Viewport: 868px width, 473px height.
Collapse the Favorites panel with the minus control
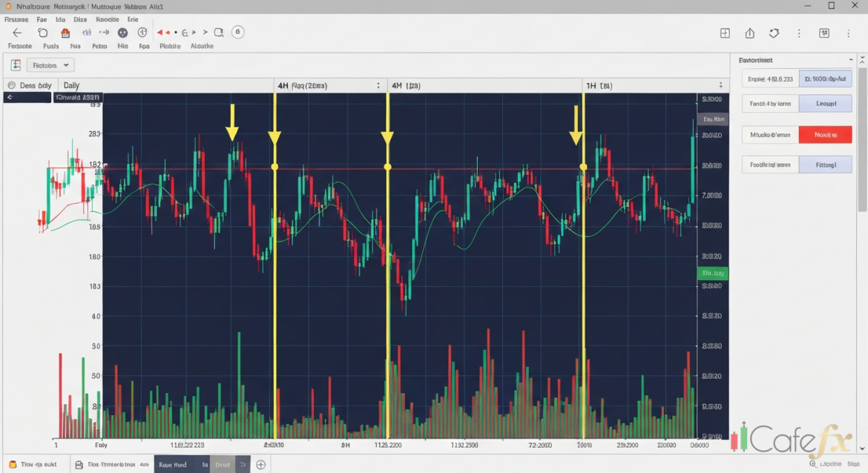pos(851,59)
